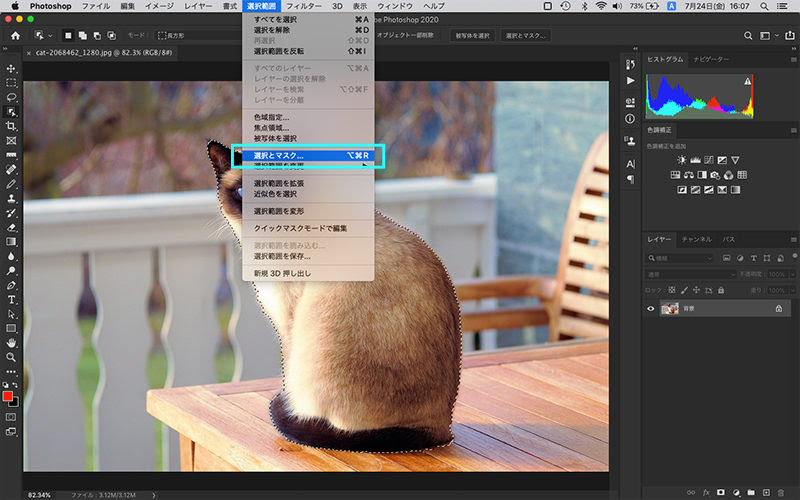The height and width of the screenshot is (500, 800).
Task: Open the 長方形 mode dropdown
Action: click(x=196, y=36)
